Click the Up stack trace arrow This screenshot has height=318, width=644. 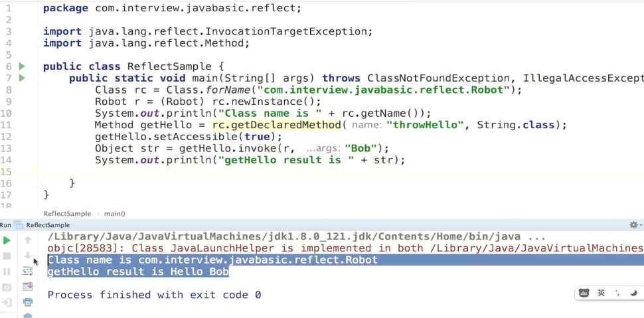27,240
